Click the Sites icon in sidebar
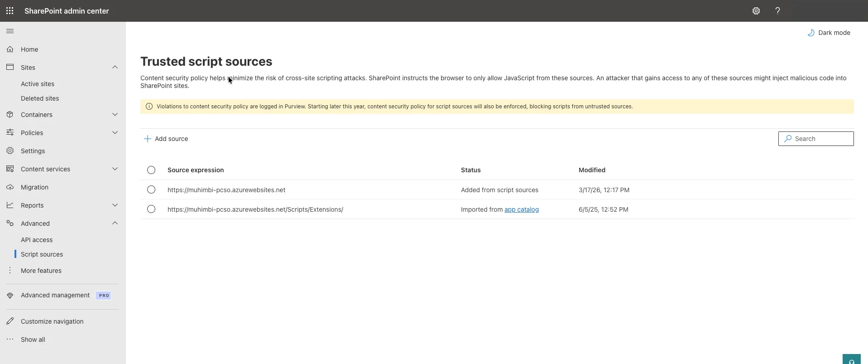Image resolution: width=868 pixels, height=364 pixels. 10,67
